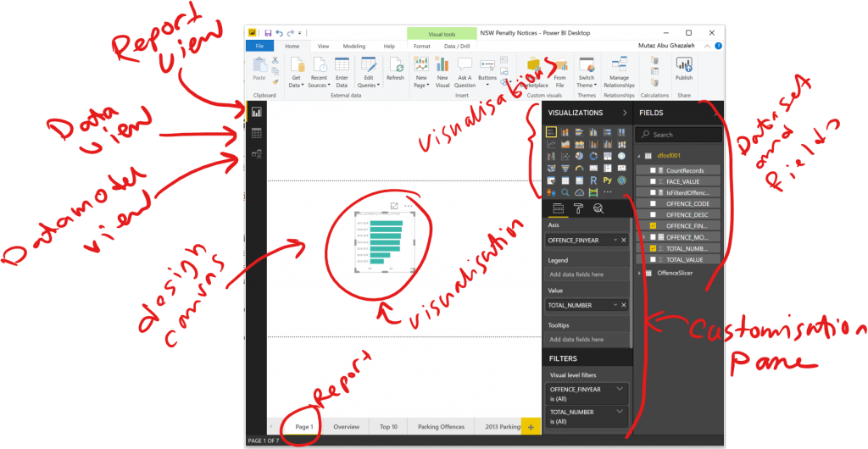The image size is (868, 449).
Task: Click the Focus mode icon above chart
Action: pyautogui.click(x=394, y=206)
